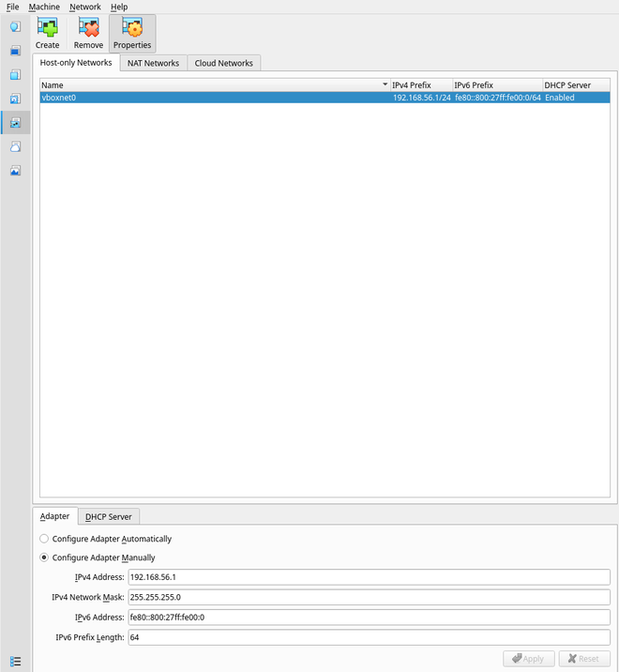Sort by DHCP Server column header
619x672 pixels.
click(576, 84)
